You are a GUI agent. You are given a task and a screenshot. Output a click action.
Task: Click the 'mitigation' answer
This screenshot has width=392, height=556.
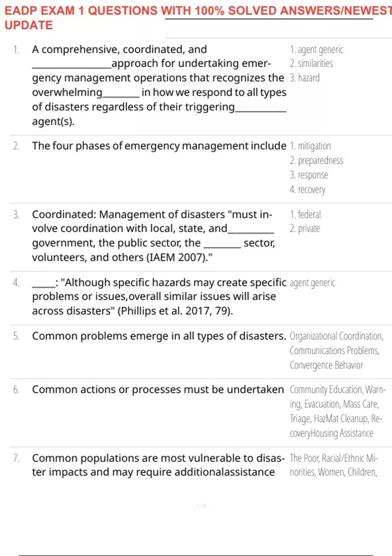click(310, 146)
